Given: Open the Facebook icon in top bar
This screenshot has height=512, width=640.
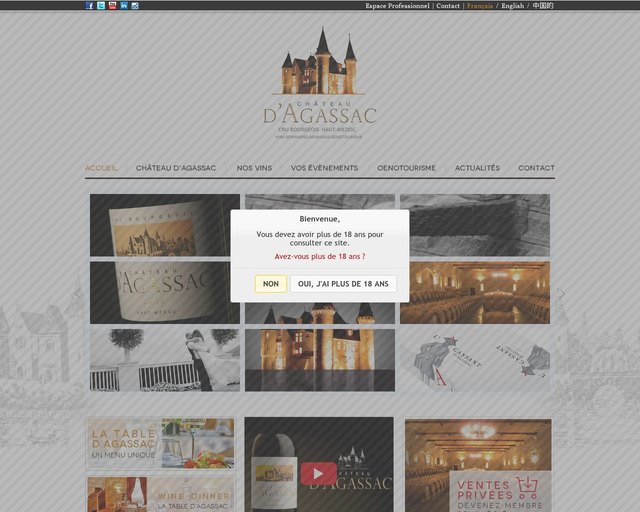Looking at the screenshot, I should [89, 6].
